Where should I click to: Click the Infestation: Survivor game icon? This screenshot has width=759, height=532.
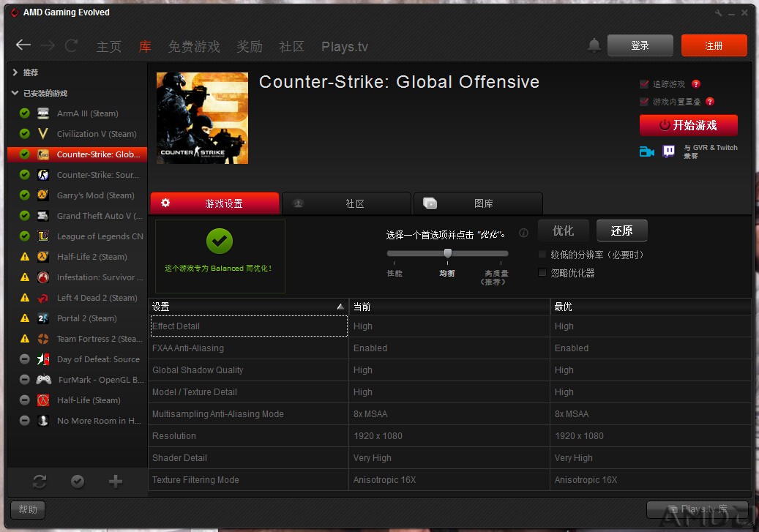(43, 277)
